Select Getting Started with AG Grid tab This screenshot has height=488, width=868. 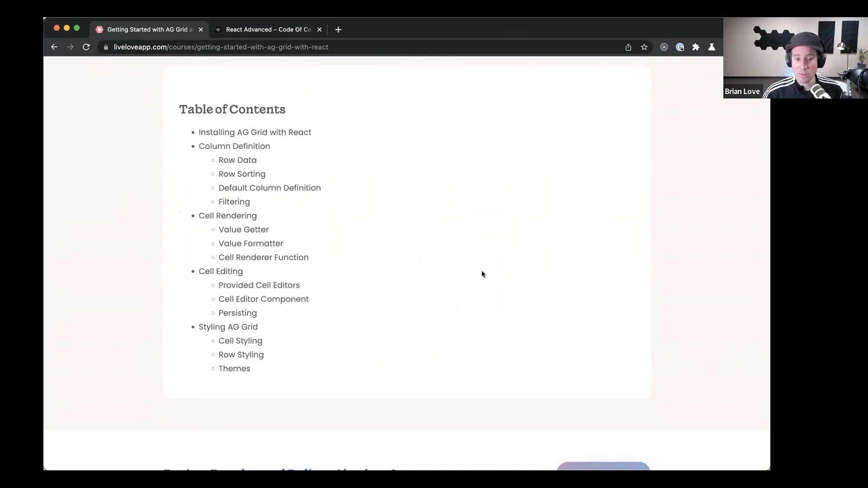pyautogui.click(x=149, y=29)
